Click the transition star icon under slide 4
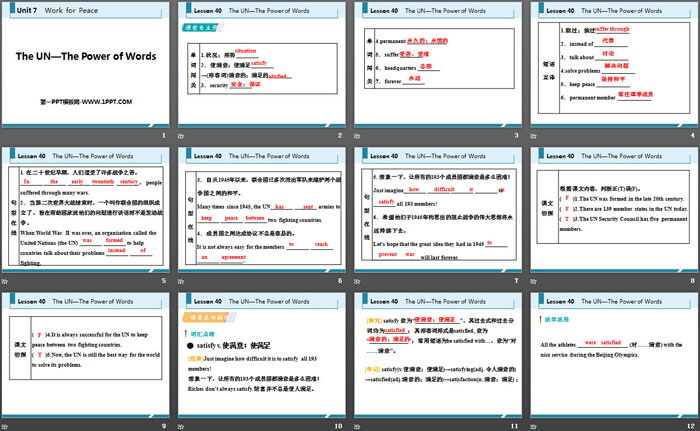The width and height of the screenshot is (700, 431). tap(533, 136)
